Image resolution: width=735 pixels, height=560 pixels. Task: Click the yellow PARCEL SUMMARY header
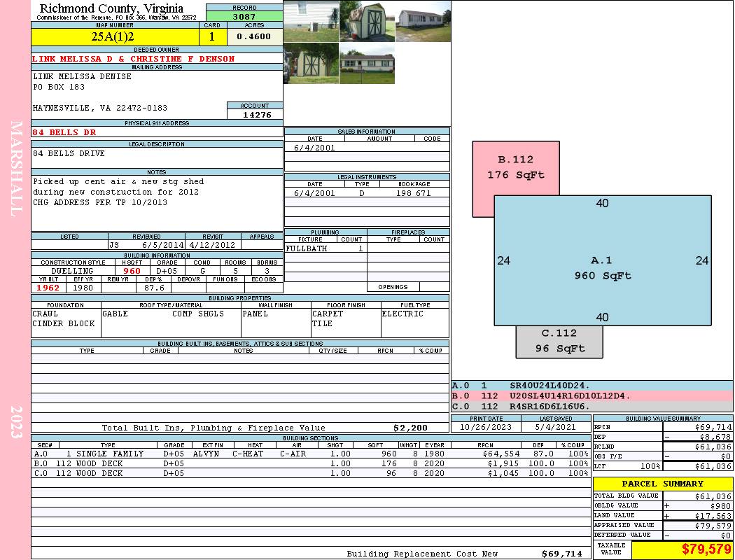click(662, 484)
